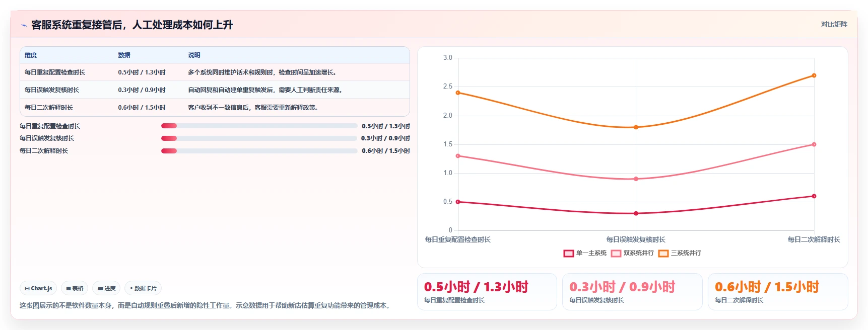Click the description starting 自动回复和自动建单
This screenshot has height=330, width=868.
coord(265,90)
